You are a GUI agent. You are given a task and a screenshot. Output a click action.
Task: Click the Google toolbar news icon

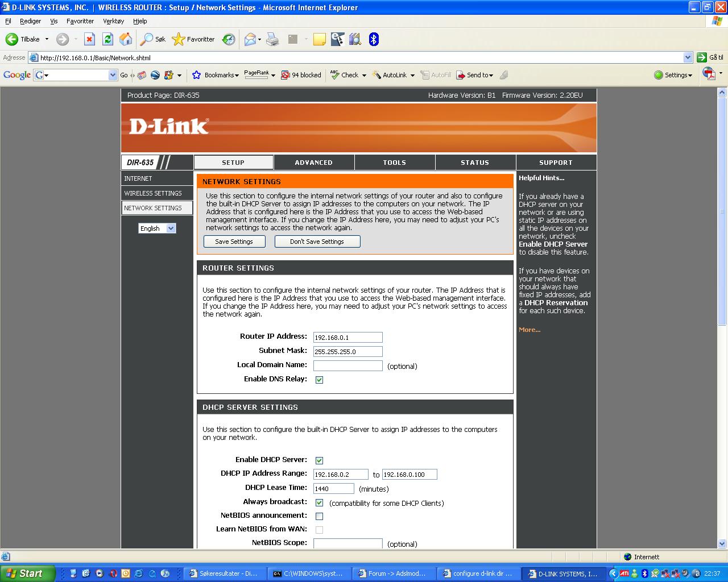pyautogui.click(x=142, y=75)
